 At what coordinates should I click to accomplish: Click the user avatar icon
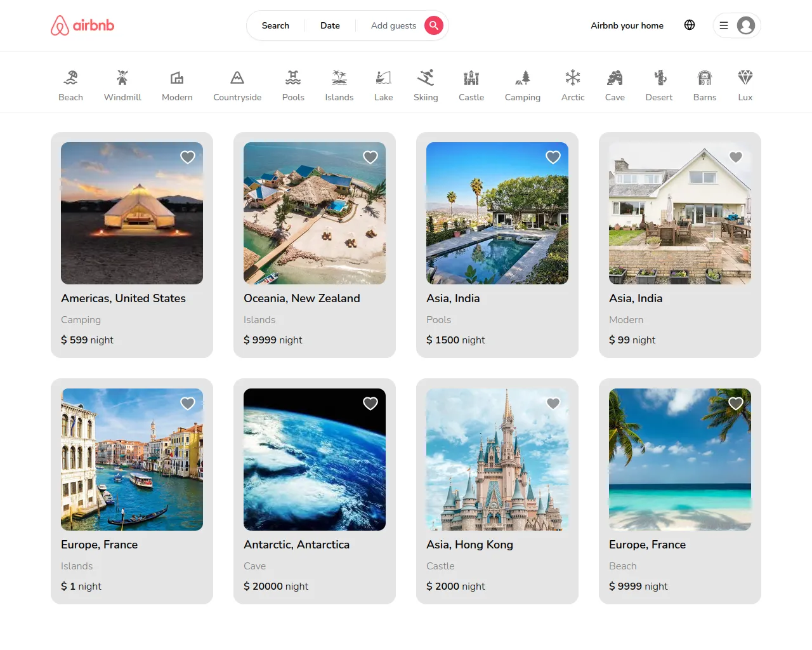[746, 25]
